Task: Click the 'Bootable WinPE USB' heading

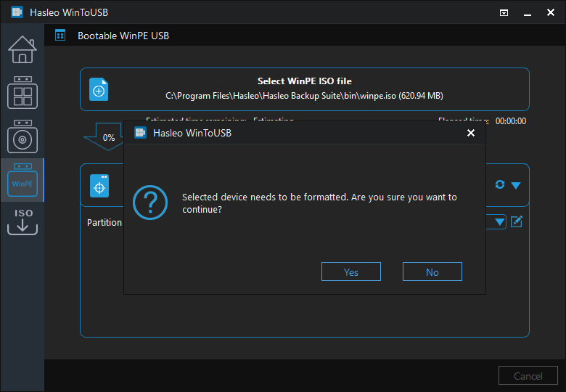Action: 123,36
